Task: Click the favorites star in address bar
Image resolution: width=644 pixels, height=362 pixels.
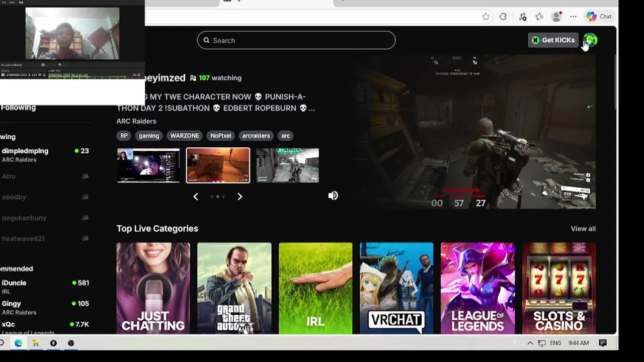Action: tap(486, 17)
